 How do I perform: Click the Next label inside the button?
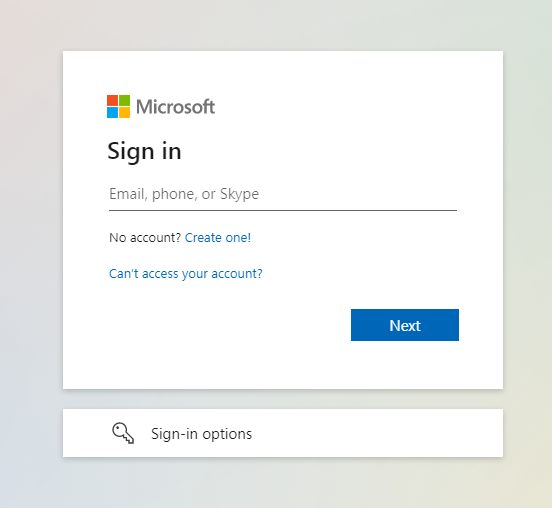(405, 326)
